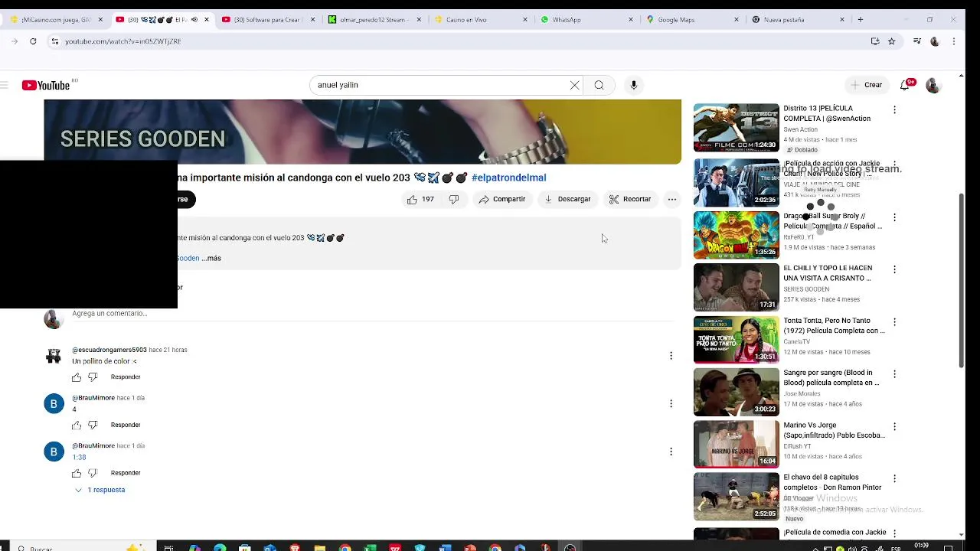Screen dimensions: 980x551
Task: Click the Recortar clip button
Action: [630, 199]
